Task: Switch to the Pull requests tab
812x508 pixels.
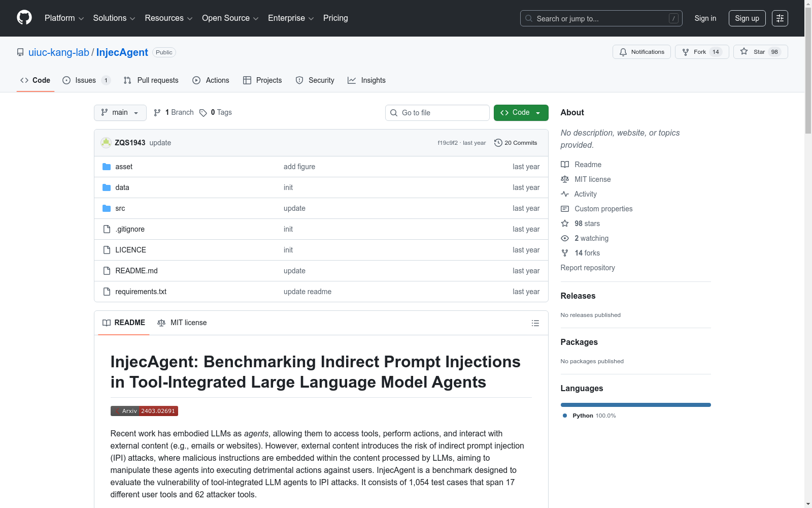Action: (x=151, y=80)
